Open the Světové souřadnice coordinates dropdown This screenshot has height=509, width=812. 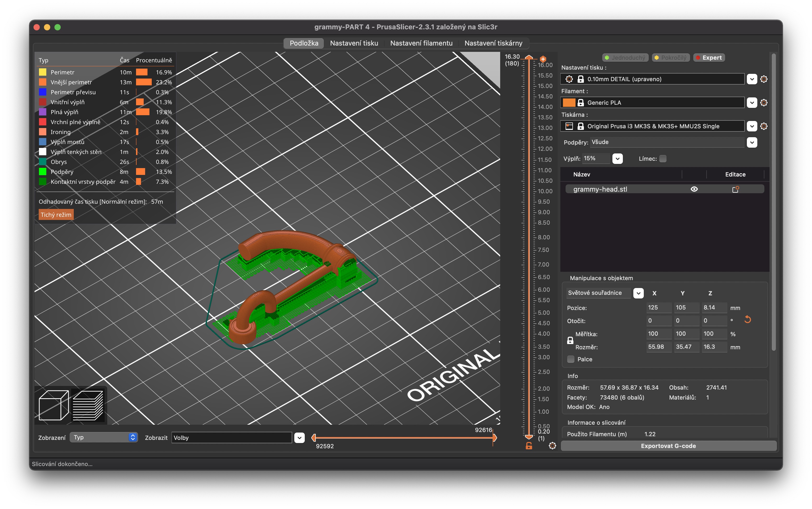click(x=638, y=293)
